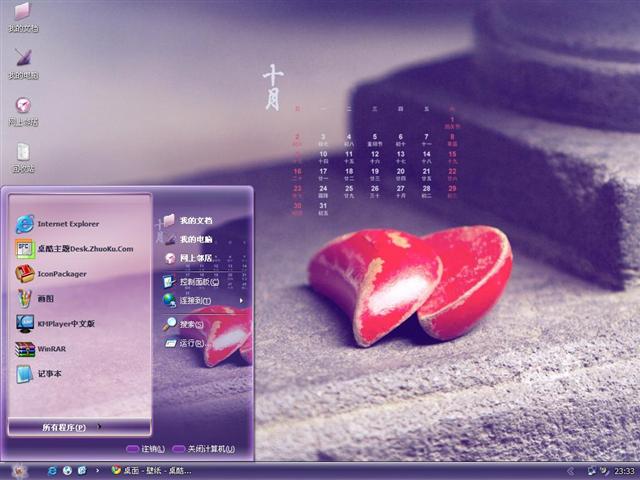Viewport: 640px width, 480px height.
Task: Open Network Neighborhood desktop icon
Action: [23, 111]
